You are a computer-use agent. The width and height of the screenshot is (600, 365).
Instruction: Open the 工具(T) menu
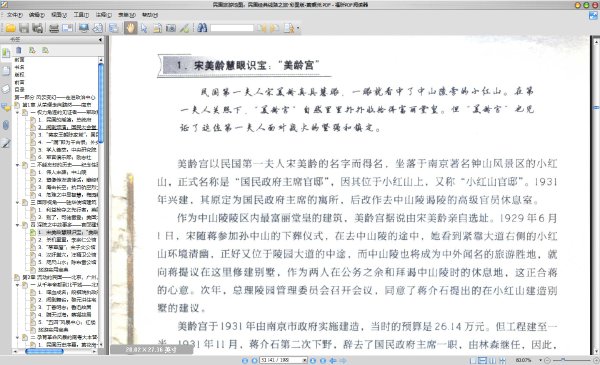81,15
